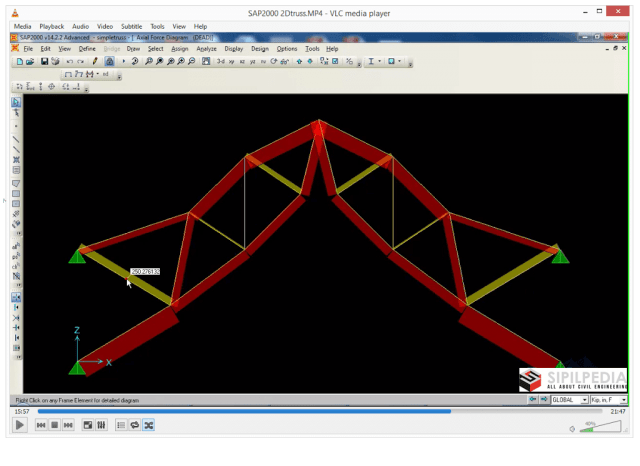Adjust the VLC volume slider

[602, 427]
